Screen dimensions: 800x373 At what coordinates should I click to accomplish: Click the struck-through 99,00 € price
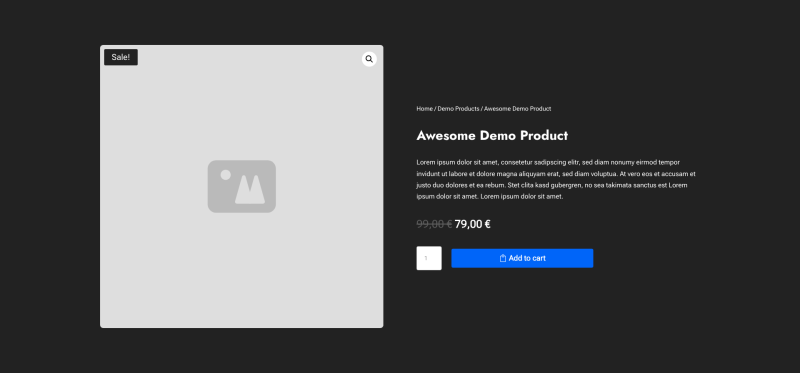coord(434,224)
